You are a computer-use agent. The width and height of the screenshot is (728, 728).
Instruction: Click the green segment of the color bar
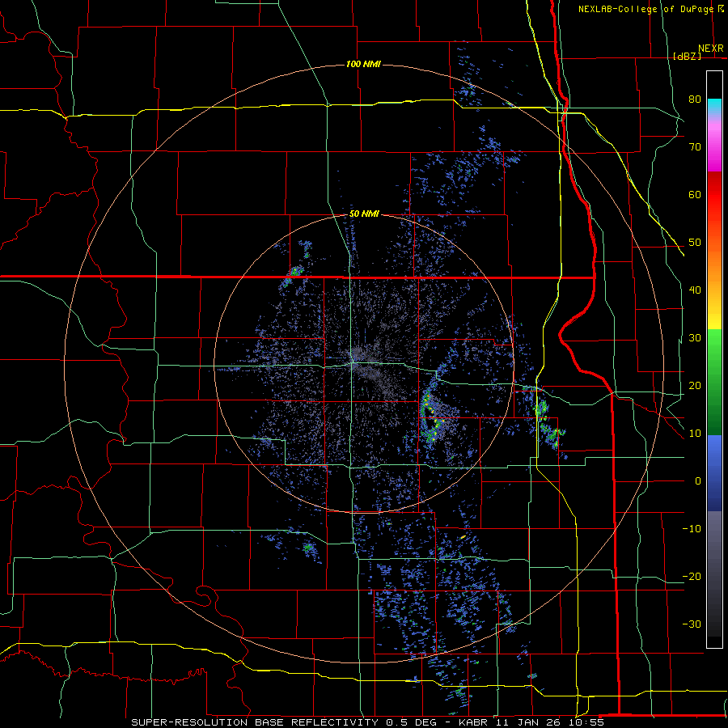pos(714,382)
